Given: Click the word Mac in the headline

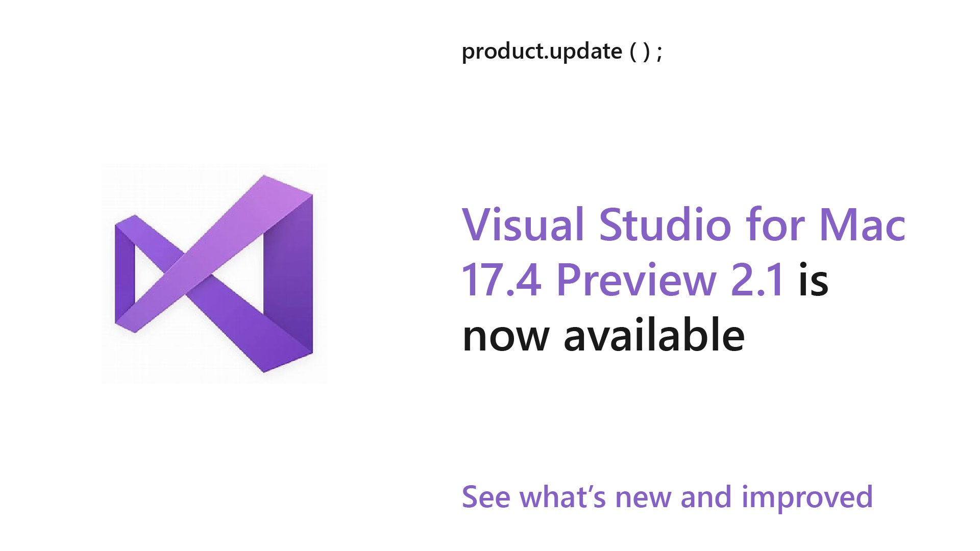Looking at the screenshot, I should pyautogui.click(x=863, y=224).
